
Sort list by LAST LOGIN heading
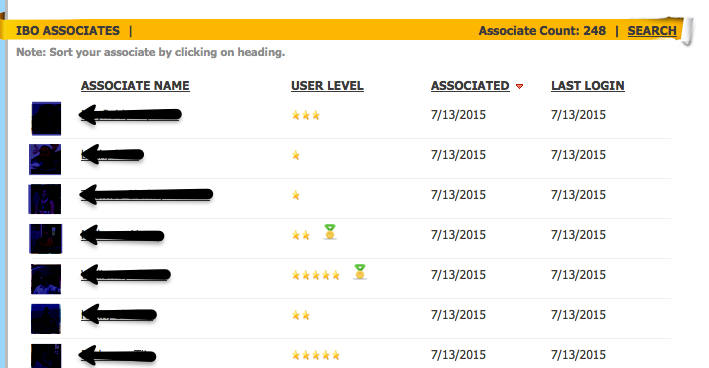588,85
